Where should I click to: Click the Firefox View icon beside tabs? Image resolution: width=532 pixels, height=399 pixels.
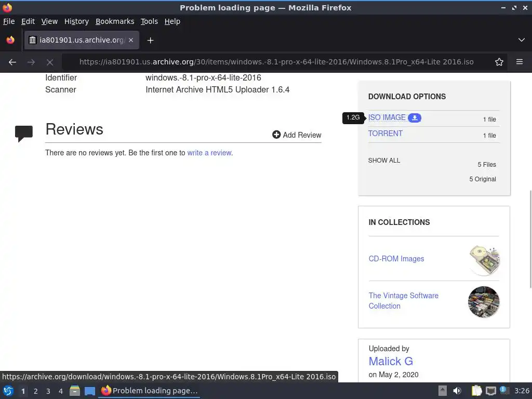click(10, 40)
